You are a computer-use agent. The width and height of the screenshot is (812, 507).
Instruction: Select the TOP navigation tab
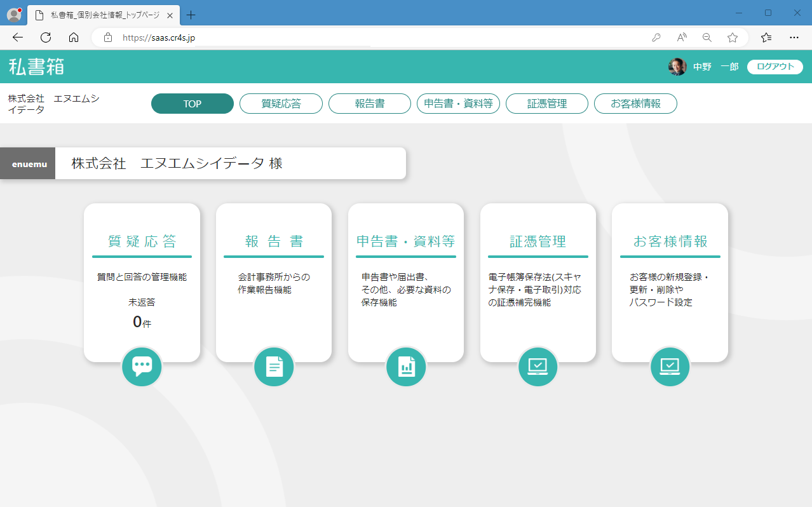pyautogui.click(x=193, y=104)
